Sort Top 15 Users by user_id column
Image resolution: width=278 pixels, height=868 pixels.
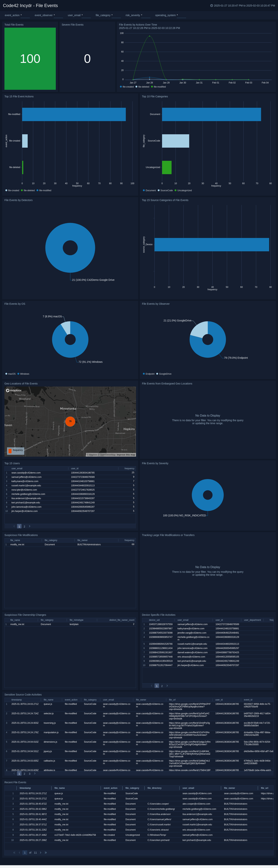[x=75, y=468]
